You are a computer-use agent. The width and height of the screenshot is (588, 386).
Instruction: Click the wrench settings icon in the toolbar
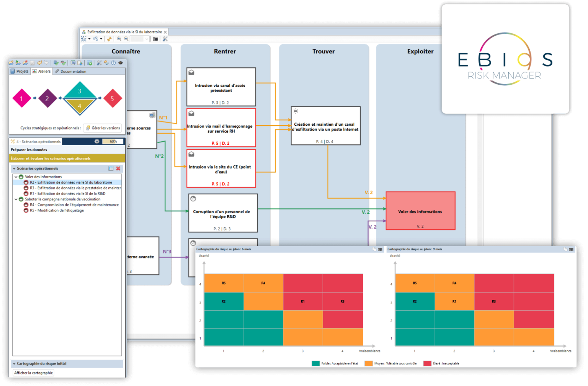click(100, 63)
